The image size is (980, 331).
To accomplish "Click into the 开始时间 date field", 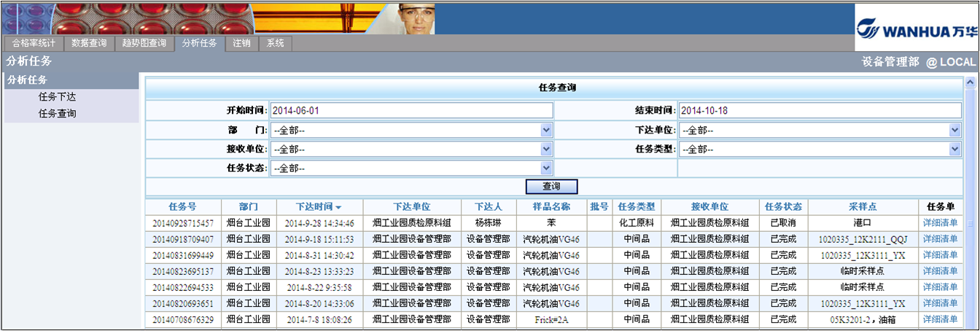I will (411, 111).
